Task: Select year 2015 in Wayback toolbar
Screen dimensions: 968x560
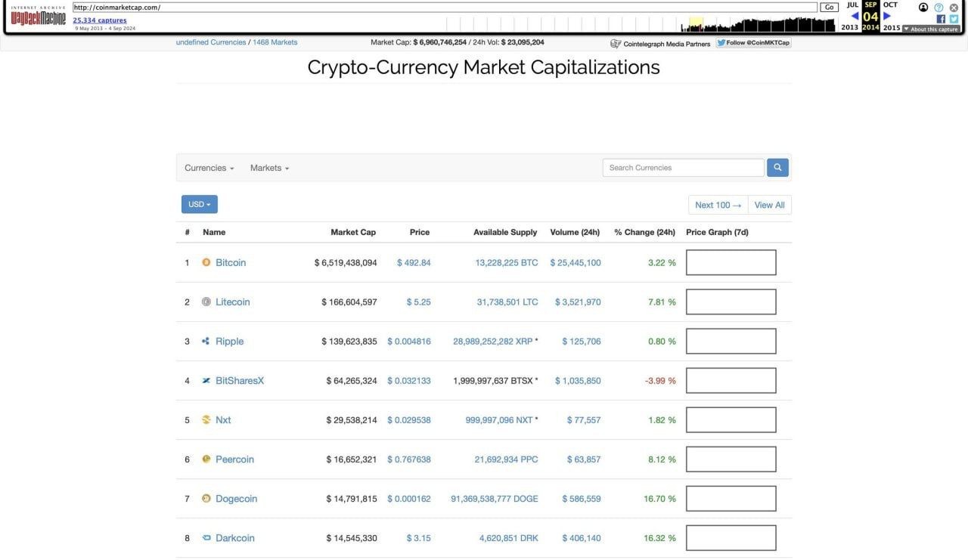Action: tap(892, 28)
